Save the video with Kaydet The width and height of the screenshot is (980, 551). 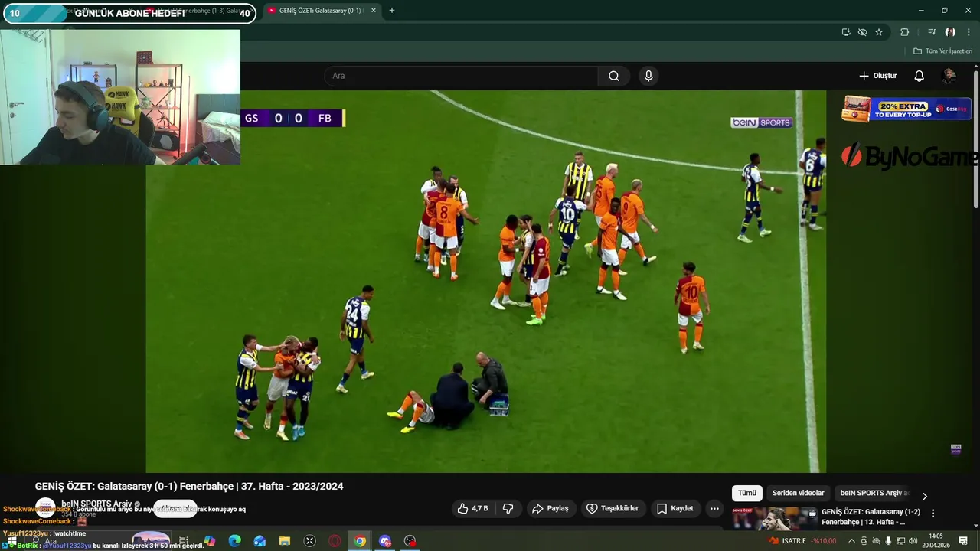click(x=675, y=508)
